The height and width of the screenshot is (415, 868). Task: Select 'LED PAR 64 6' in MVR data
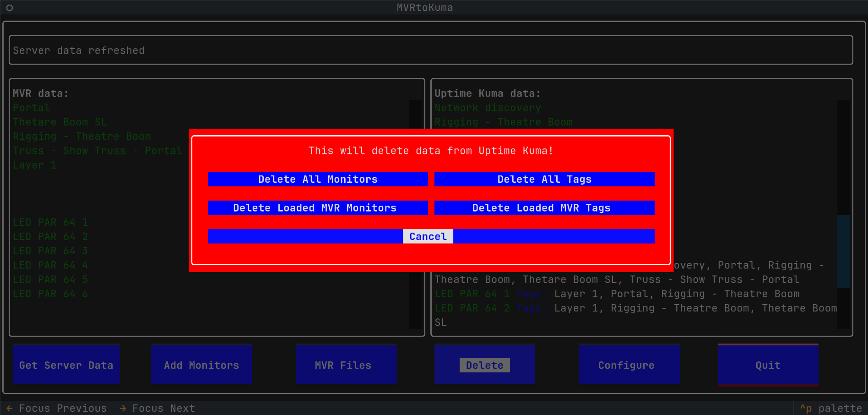tap(50, 294)
